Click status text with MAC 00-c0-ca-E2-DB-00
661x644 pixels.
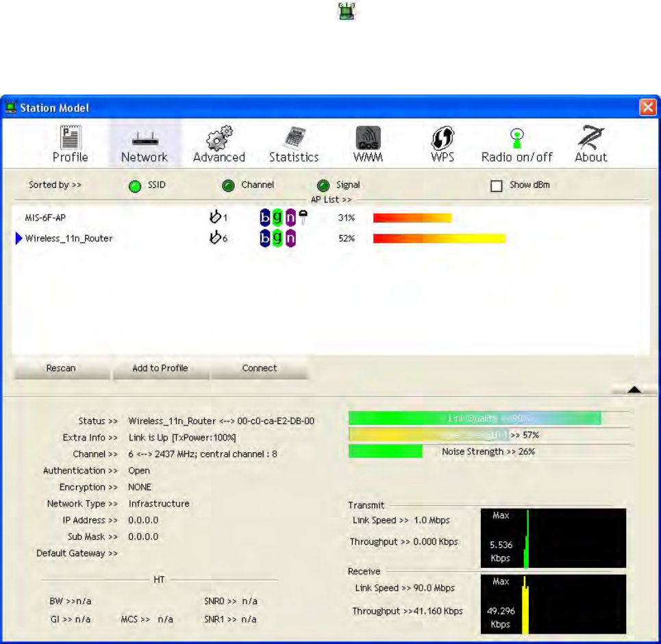coord(221,421)
